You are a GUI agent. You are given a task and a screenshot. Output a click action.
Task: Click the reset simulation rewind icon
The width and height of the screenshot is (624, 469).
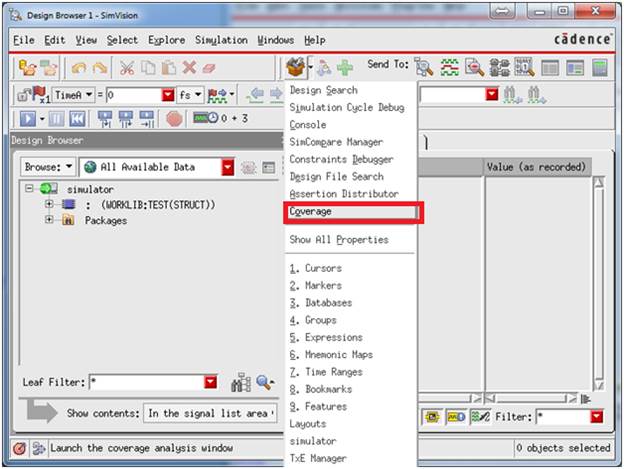tap(77, 119)
